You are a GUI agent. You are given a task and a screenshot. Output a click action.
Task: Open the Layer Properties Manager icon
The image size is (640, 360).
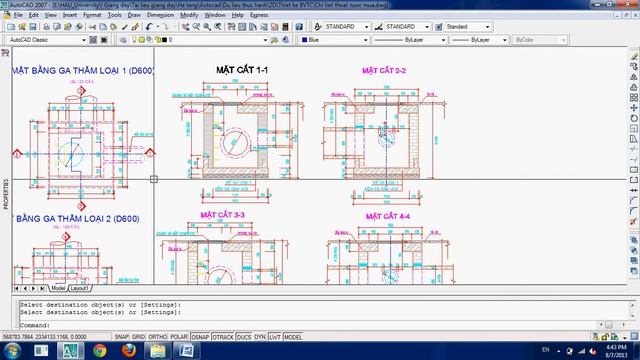[x=123, y=40]
